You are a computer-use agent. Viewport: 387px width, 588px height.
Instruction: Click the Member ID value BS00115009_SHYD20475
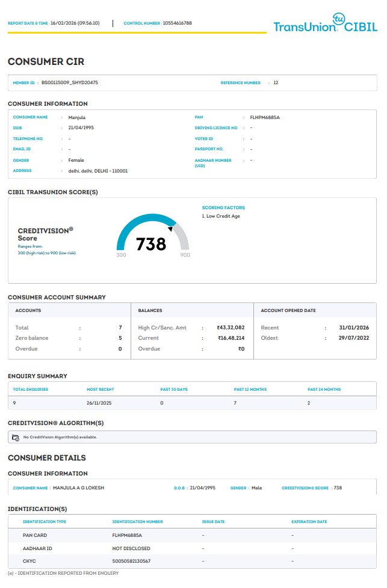coord(70,82)
